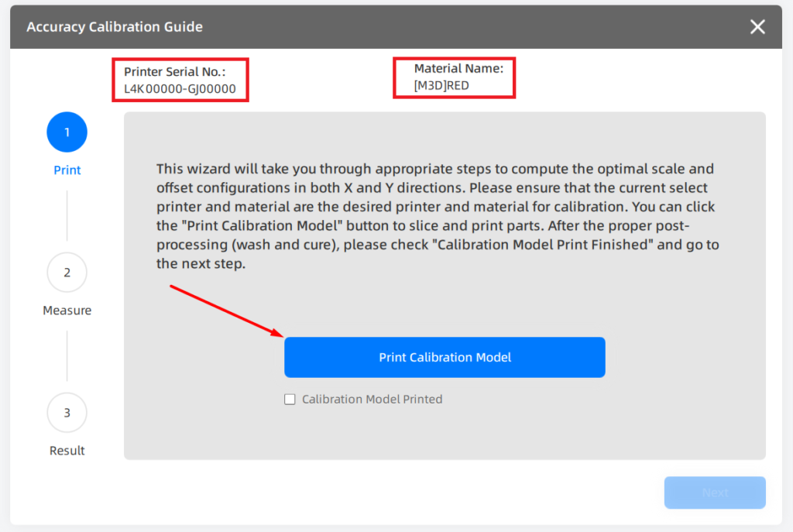The width and height of the screenshot is (793, 532).
Task: Click the connector line between steps 2 and 3
Action: pyautogui.click(x=67, y=356)
